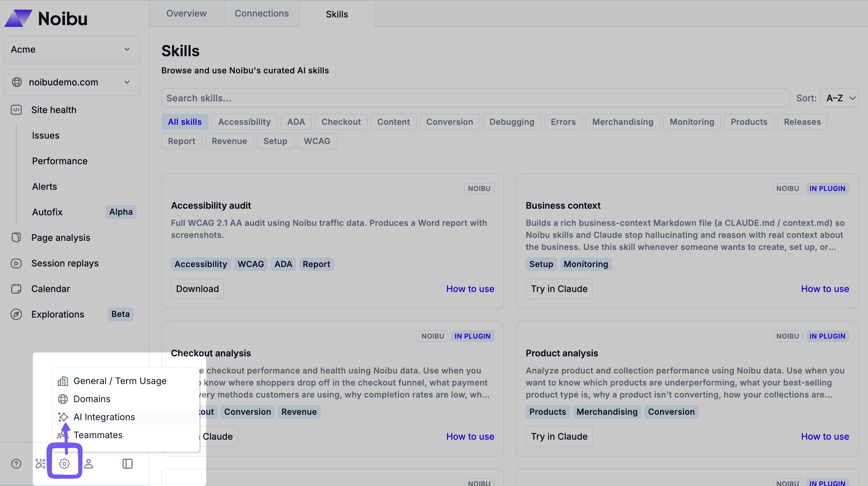Click the Revenue tag on Checkout analysis card
The width and height of the screenshot is (868, 486).
299,412
